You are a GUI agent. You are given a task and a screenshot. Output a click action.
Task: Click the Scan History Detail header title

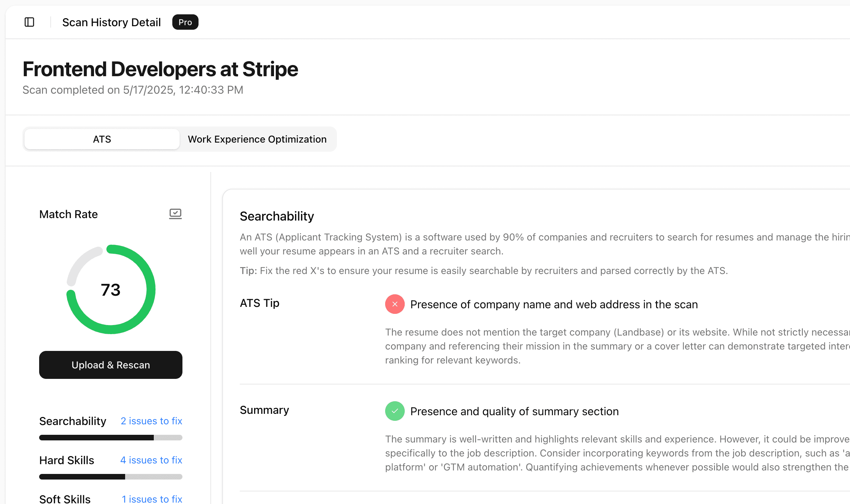coord(111,22)
